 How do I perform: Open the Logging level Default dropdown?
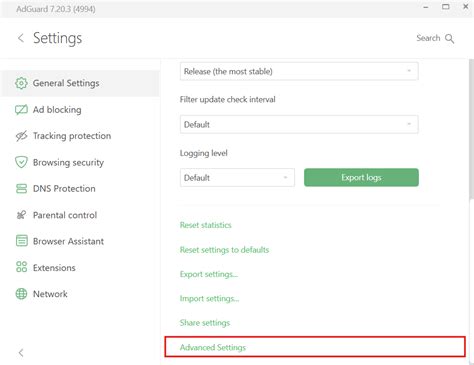[x=237, y=177]
